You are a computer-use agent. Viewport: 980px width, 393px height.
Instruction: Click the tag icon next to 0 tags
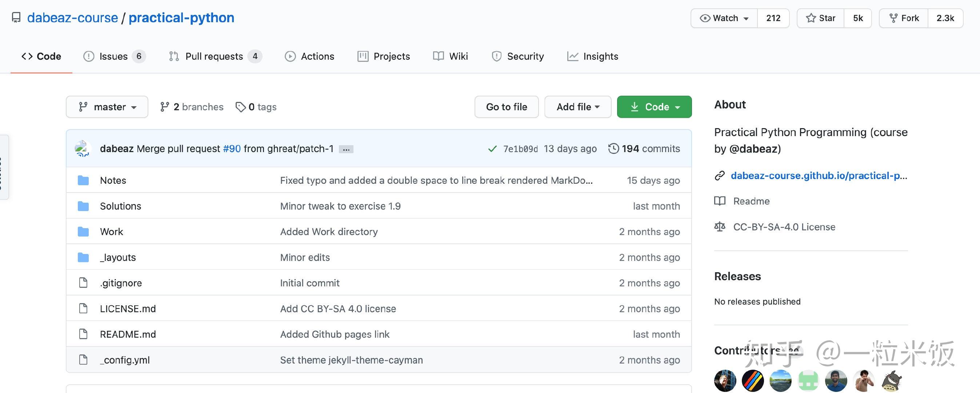(240, 107)
